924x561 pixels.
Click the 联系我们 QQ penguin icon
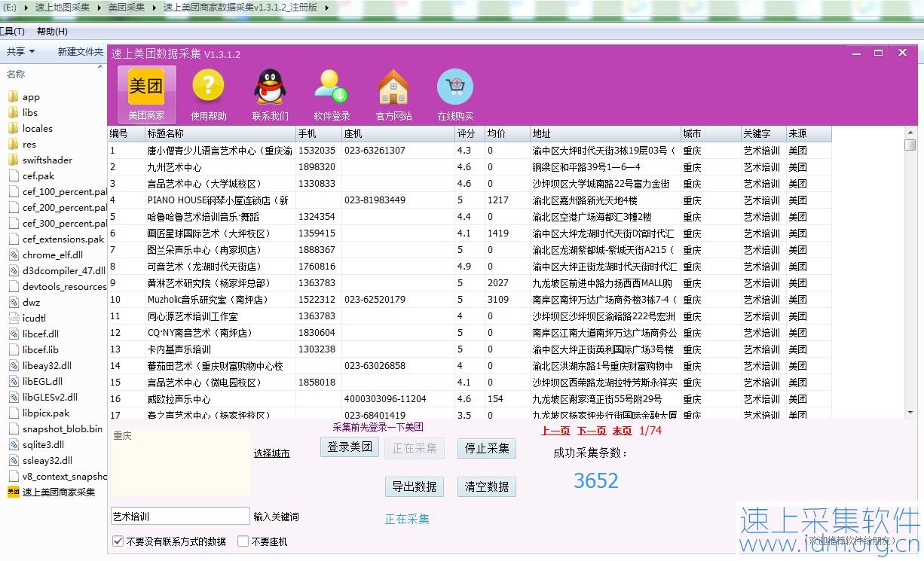coord(270,94)
